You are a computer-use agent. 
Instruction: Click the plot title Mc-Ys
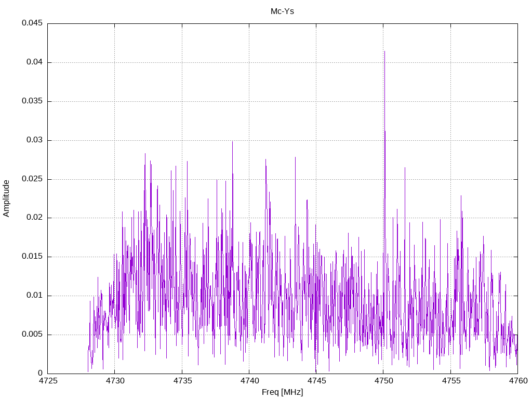[x=282, y=11]
